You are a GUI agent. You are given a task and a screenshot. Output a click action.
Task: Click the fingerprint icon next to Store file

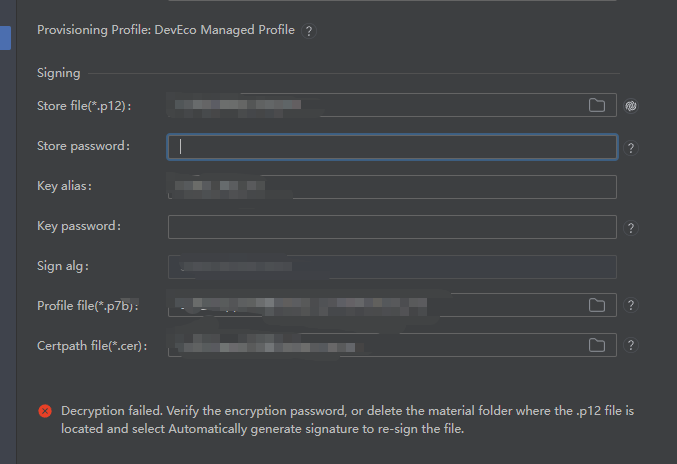click(631, 106)
